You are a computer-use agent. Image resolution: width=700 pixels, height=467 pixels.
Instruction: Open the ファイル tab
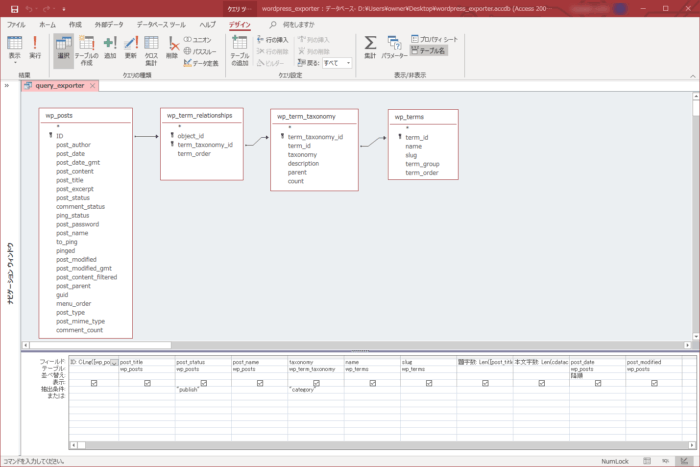16,25
